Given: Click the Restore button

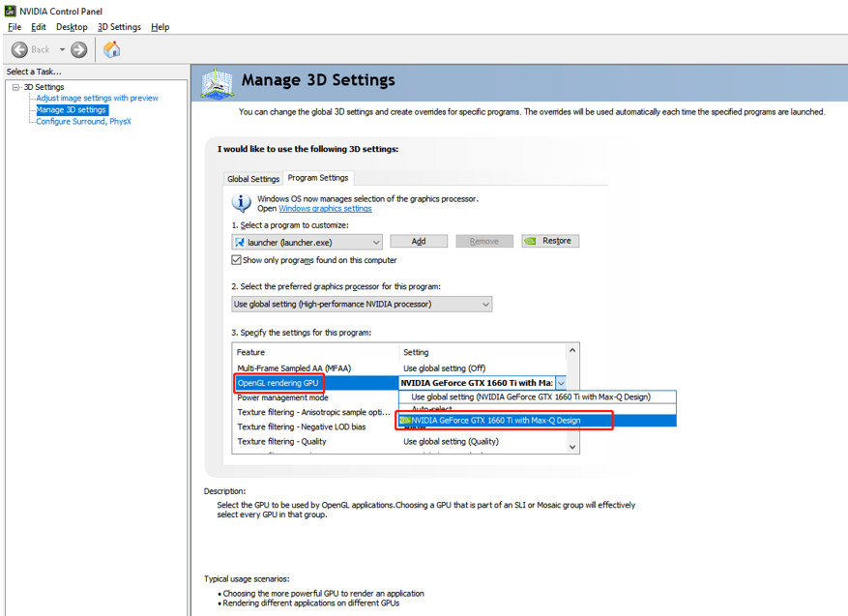Looking at the screenshot, I should point(550,241).
